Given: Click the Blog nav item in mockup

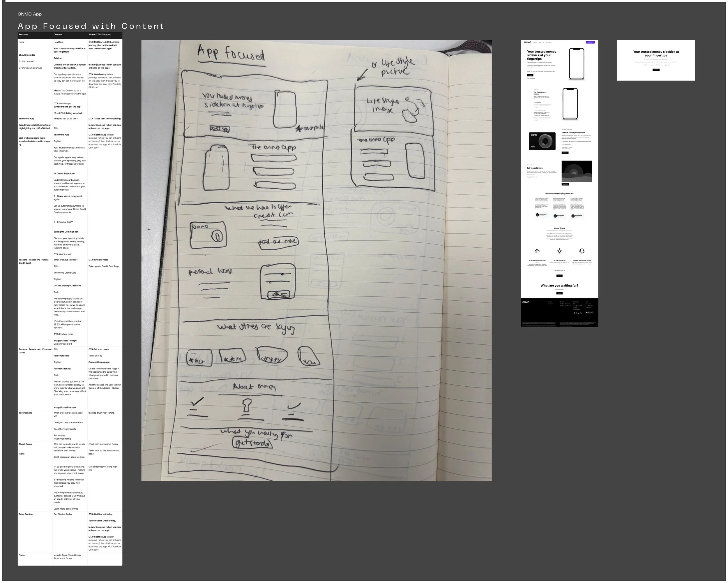Looking at the screenshot, I should 543,42.
